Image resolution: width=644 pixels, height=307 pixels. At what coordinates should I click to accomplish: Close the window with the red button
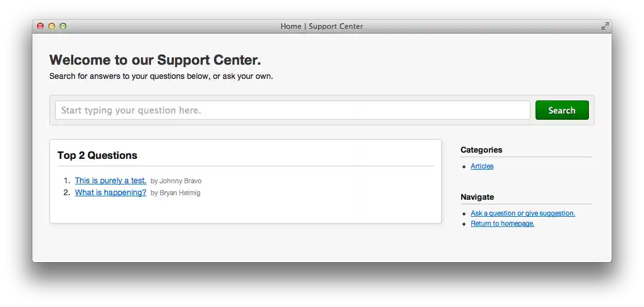pos(40,26)
